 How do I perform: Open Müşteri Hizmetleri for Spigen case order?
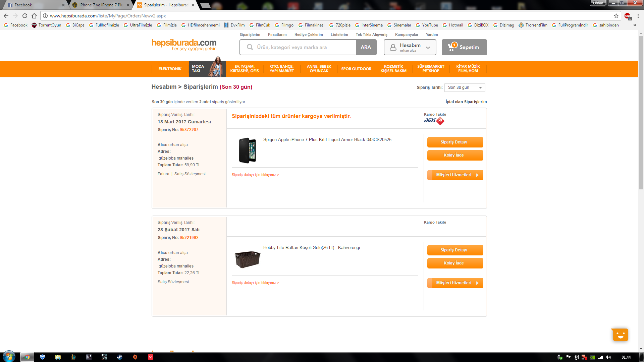click(x=455, y=175)
